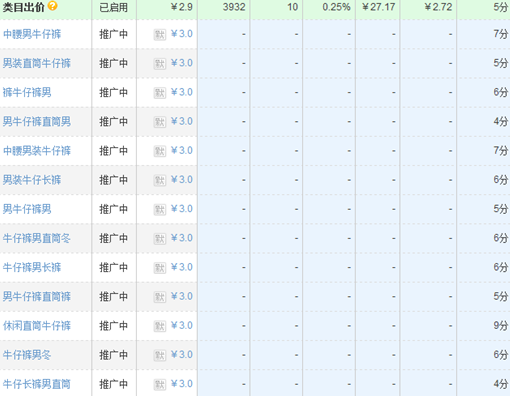Select the keyword link 男牛仔裤男
This screenshot has width=510, height=397.
pos(27,209)
